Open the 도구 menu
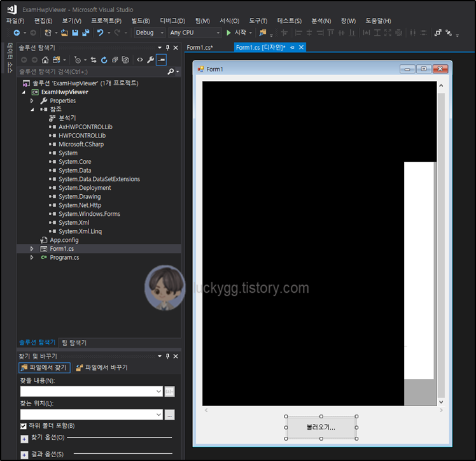This screenshot has width=476, height=461. (258, 21)
